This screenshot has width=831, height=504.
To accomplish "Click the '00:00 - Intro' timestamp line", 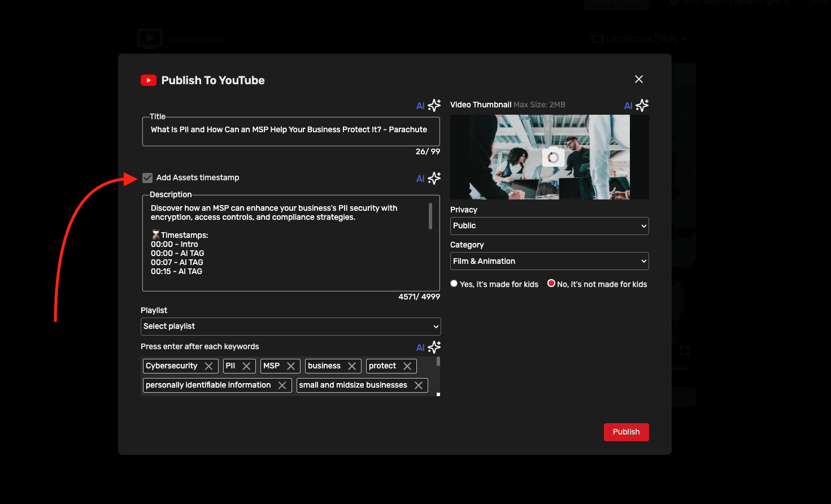I will point(175,245).
